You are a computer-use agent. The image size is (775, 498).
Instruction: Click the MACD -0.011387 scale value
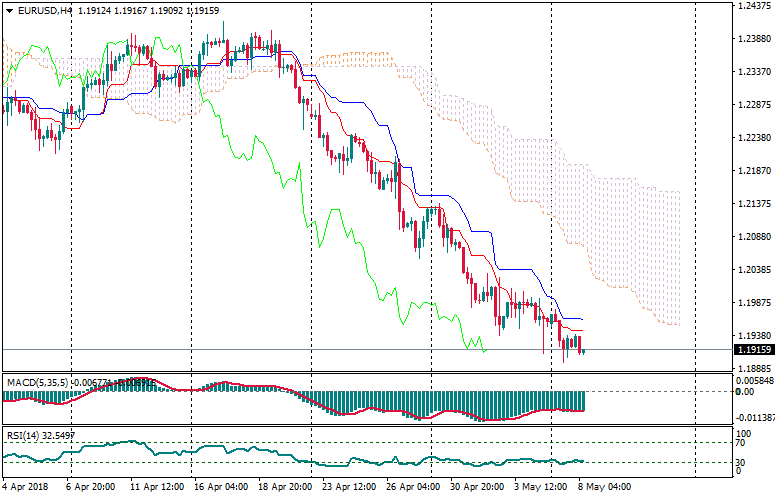click(x=753, y=419)
